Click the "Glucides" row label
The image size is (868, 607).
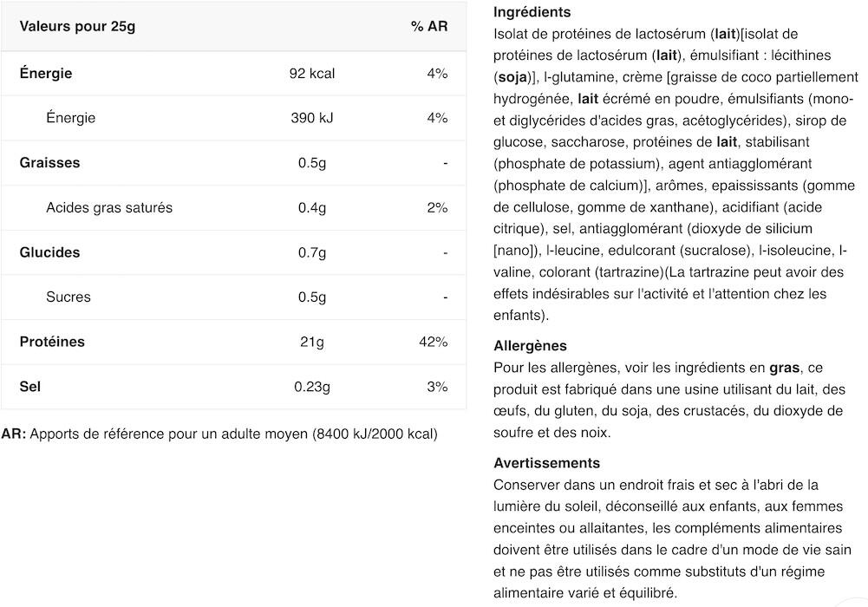49,252
